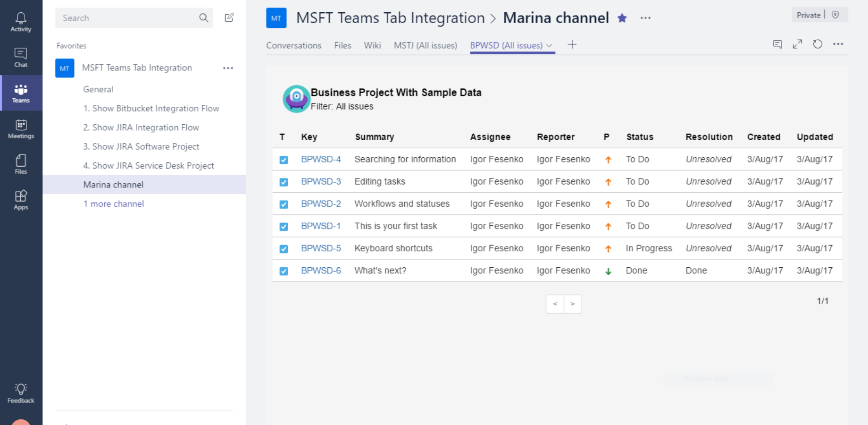Open the Apps store icon
Viewport: 868px width, 425px height.
coord(21,200)
